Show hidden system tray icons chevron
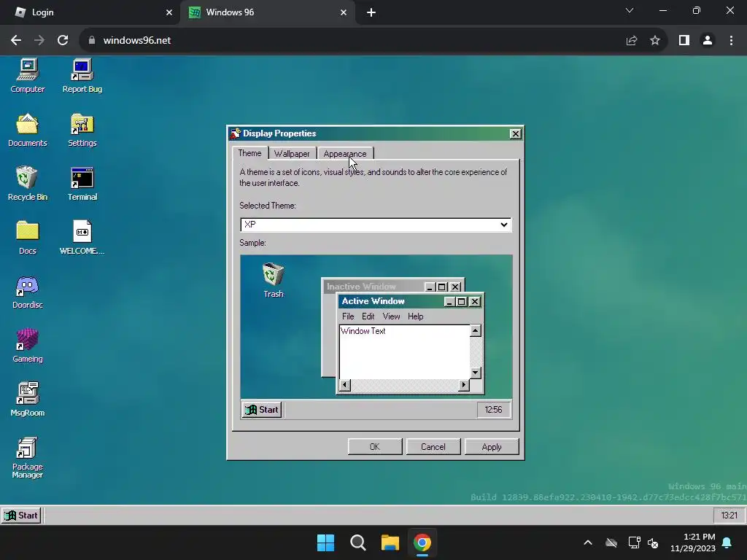Image resolution: width=747 pixels, height=560 pixels. point(588,542)
